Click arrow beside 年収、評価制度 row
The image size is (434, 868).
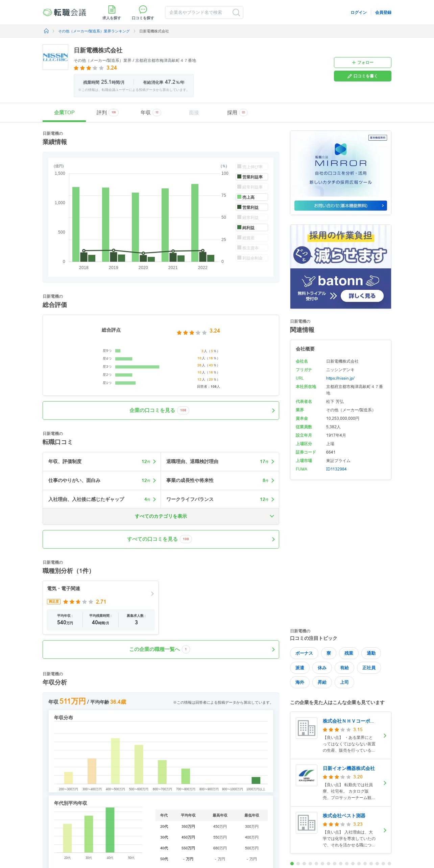[154, 461]
